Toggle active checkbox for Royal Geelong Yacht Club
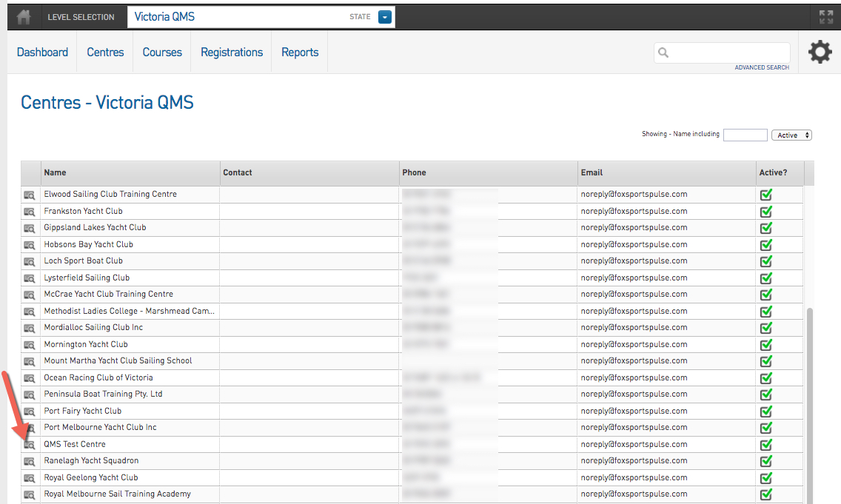 click(766, 478)
